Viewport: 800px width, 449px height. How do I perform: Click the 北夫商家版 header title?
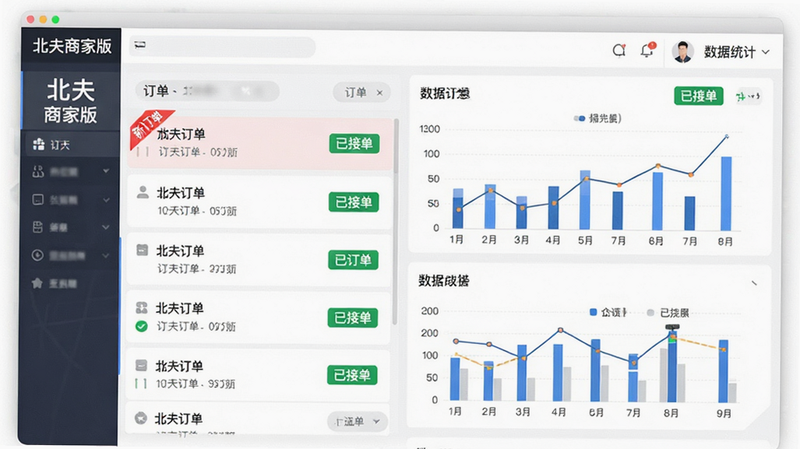click(x=72, y=46)
